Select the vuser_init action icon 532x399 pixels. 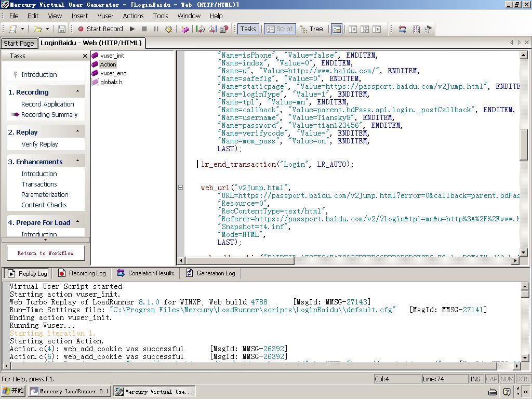coord(95,56)
